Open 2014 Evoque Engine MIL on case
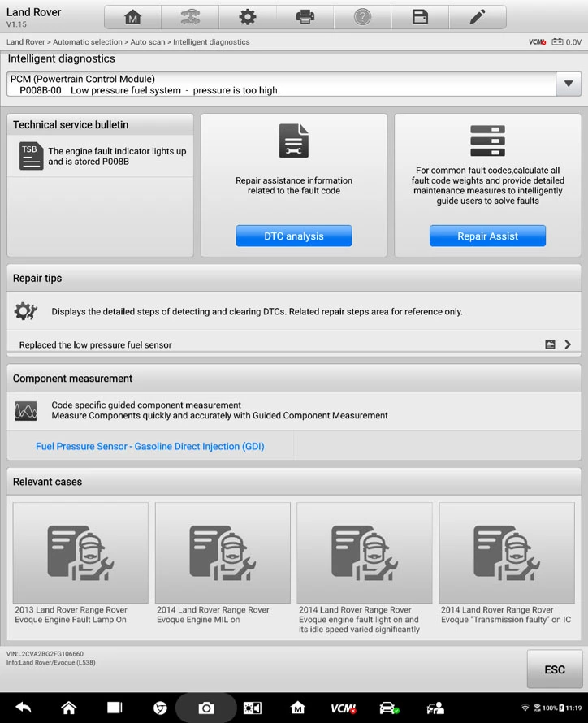This screenshot has width=588, height=723. point(223,564)
